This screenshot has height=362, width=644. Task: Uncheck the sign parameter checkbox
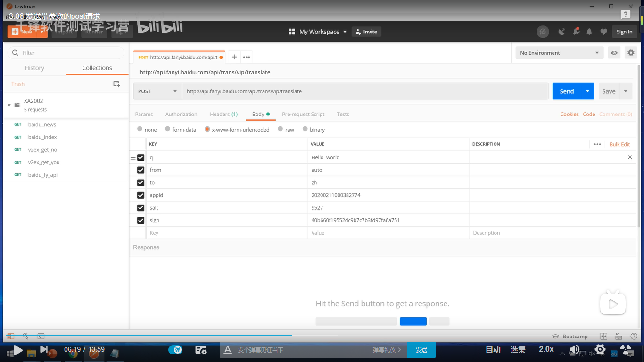(x=140, y=220)
